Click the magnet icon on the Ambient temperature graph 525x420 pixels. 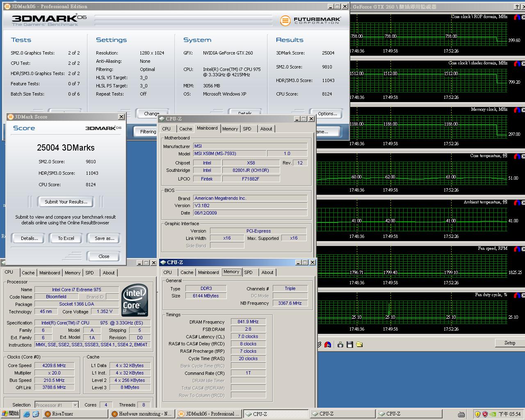[x=517, y=203]
